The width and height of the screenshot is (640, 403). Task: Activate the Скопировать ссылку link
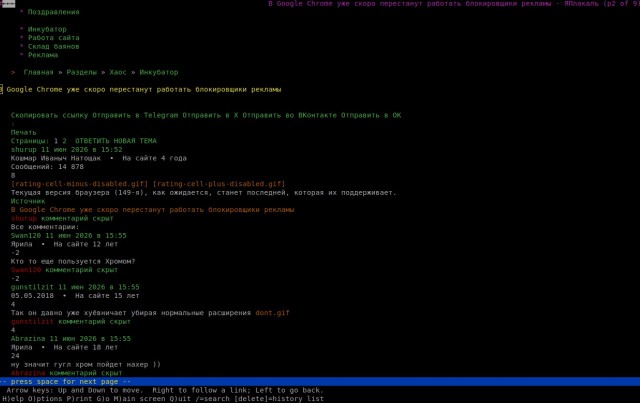point(49,116)
